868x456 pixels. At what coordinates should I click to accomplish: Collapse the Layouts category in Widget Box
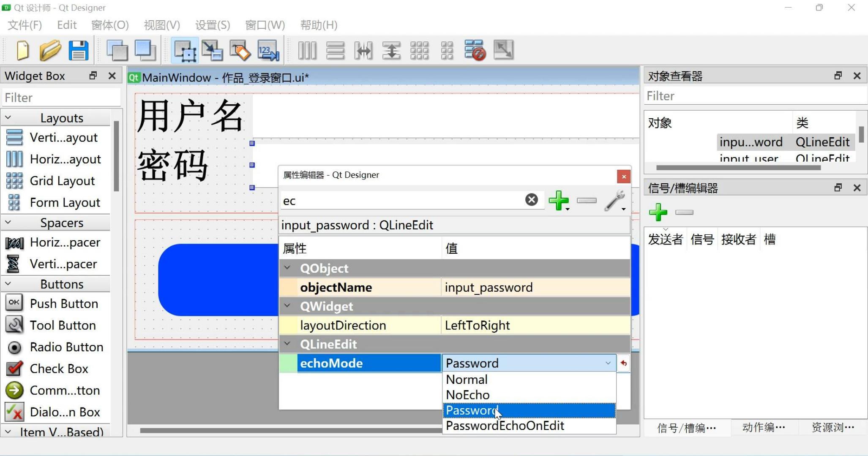click(8, 118)
